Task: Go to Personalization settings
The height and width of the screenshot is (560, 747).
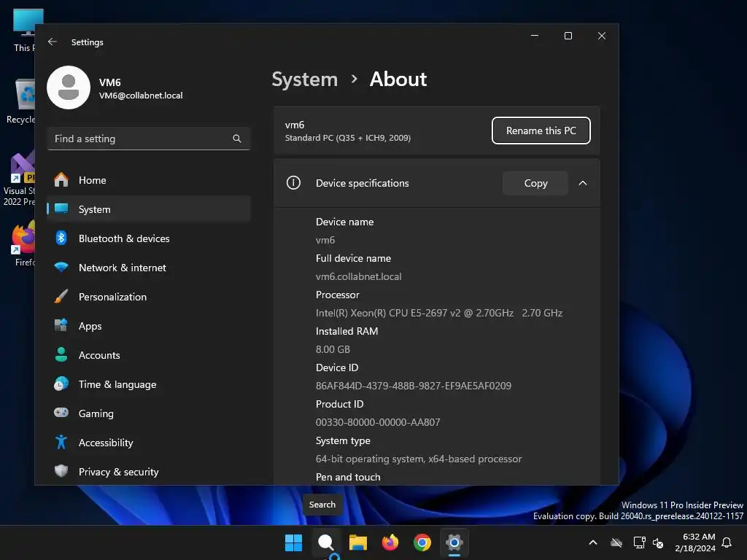Action: (149, 297)
